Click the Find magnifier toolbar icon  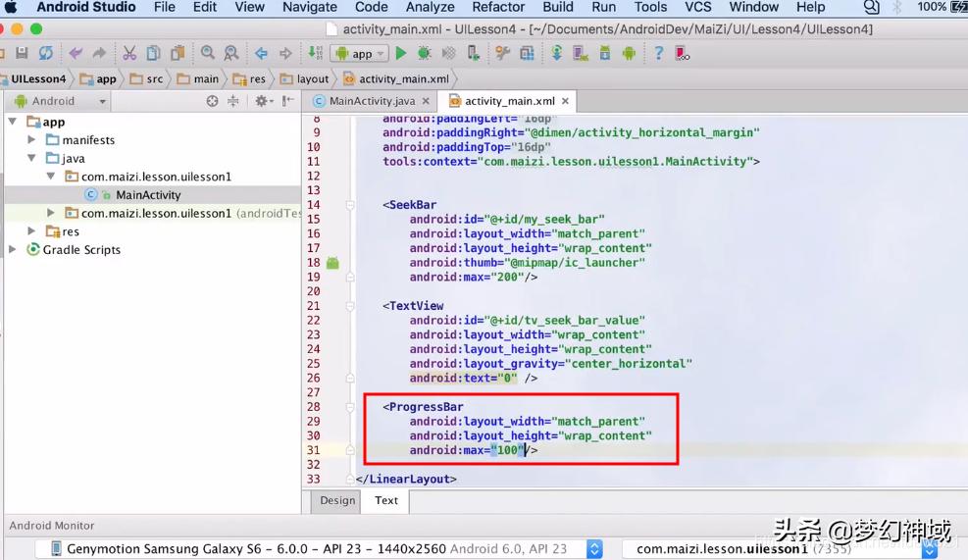(207, 53)
